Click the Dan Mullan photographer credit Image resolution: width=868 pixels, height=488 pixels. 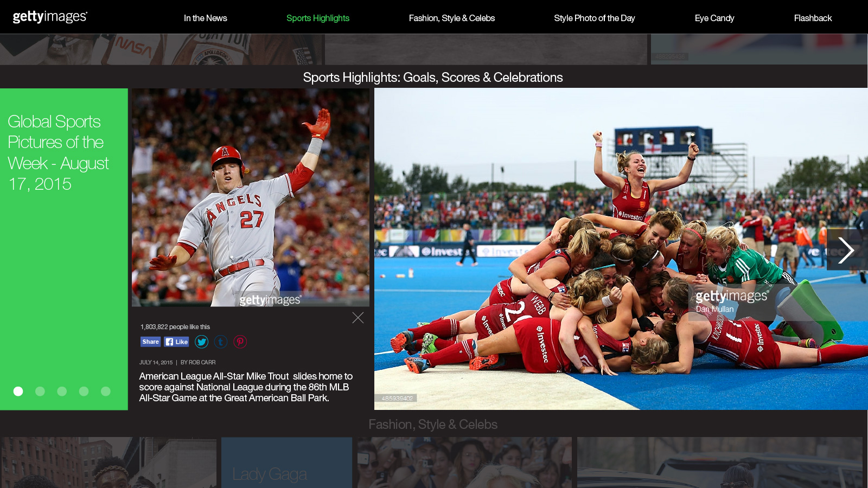714,309
